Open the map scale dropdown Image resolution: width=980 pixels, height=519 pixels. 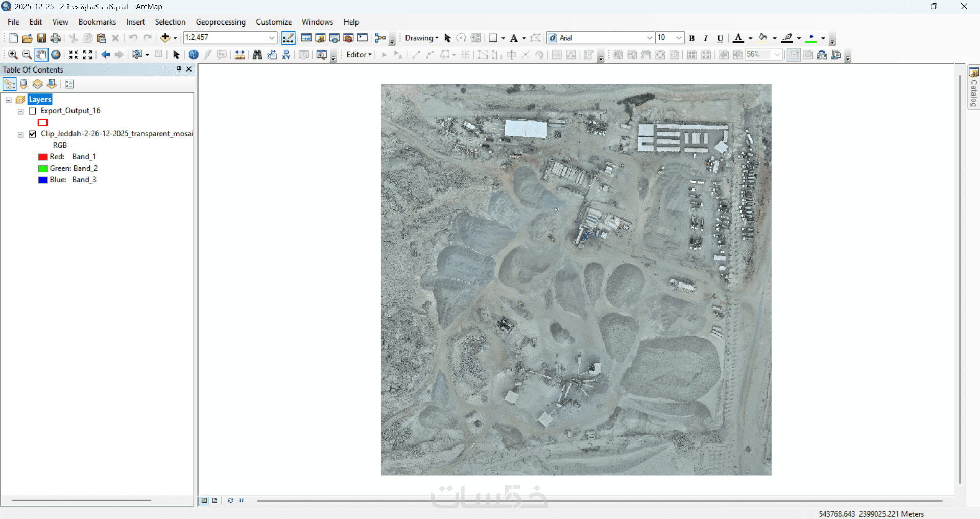(x=272, y=38)
